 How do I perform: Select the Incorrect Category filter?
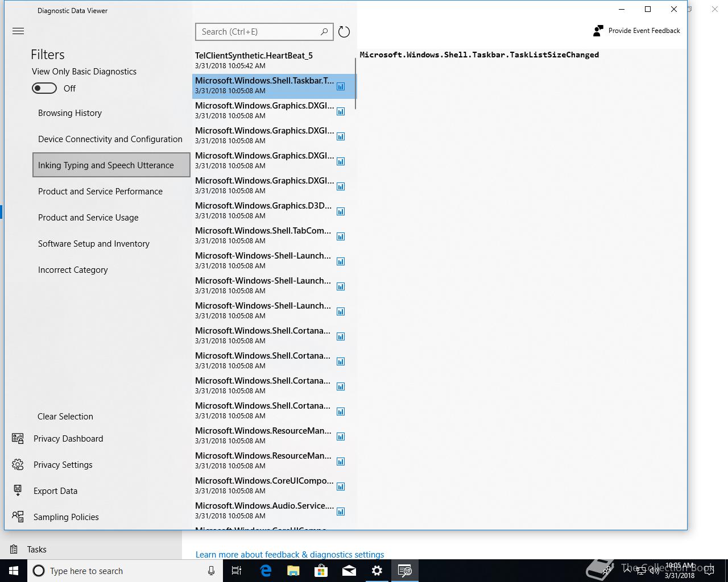click(x=111, y=270)
